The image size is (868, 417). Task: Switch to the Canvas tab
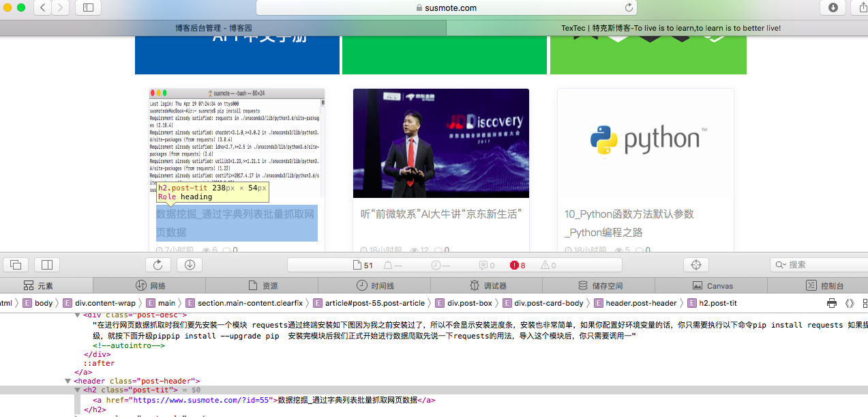[712, 286]
